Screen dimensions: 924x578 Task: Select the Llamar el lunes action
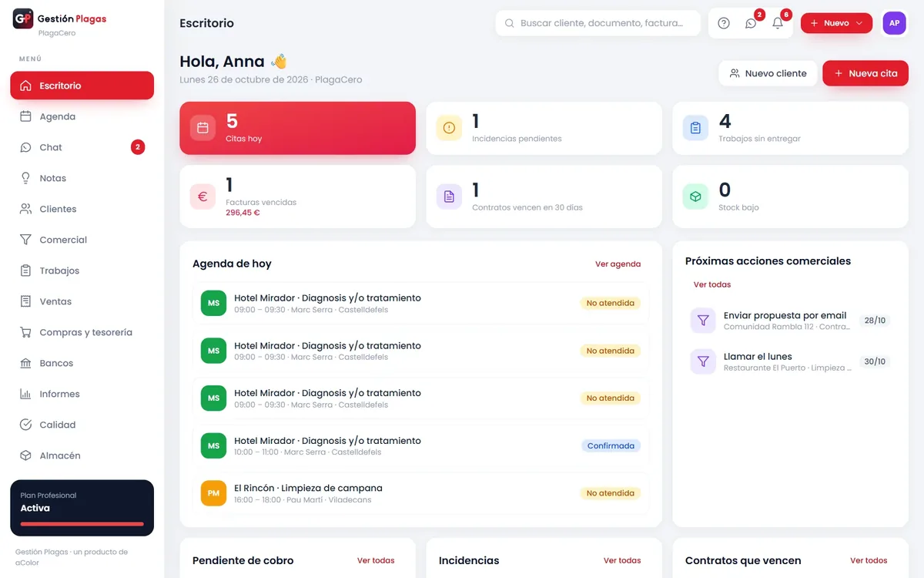click(x=790, y=361)
